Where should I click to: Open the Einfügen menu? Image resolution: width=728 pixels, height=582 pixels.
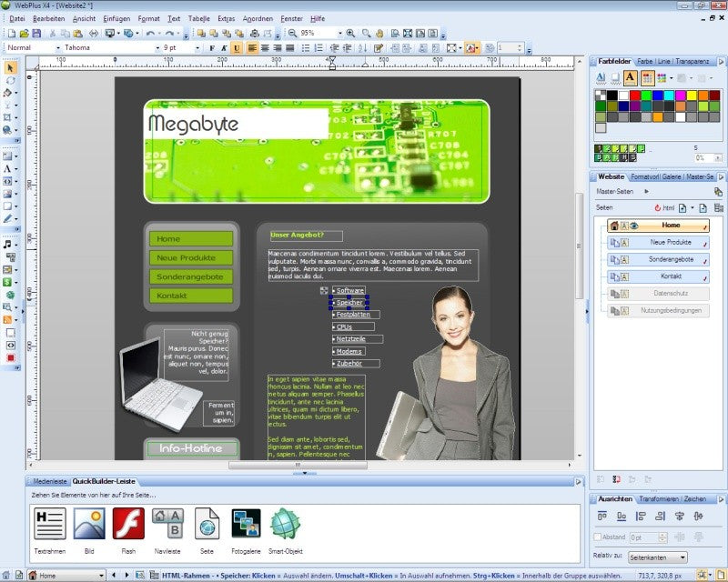(x=116, y=18)
